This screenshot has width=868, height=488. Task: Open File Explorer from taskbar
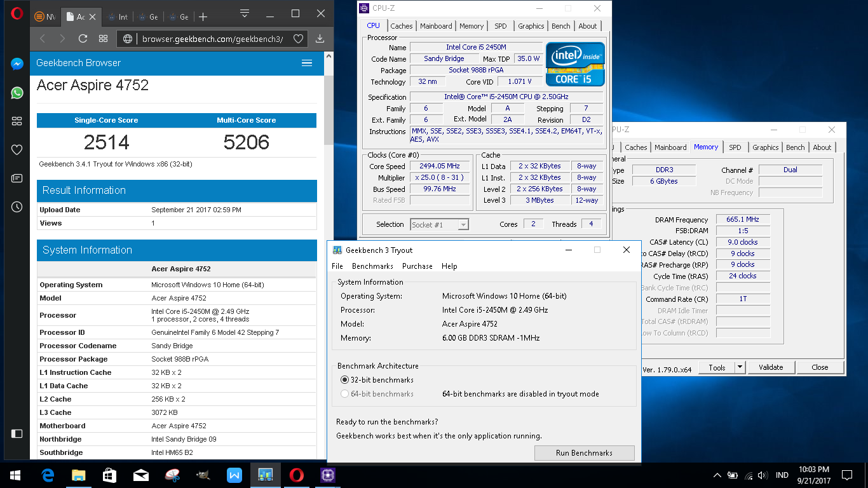pyautogui.click(x=78, y=475)
